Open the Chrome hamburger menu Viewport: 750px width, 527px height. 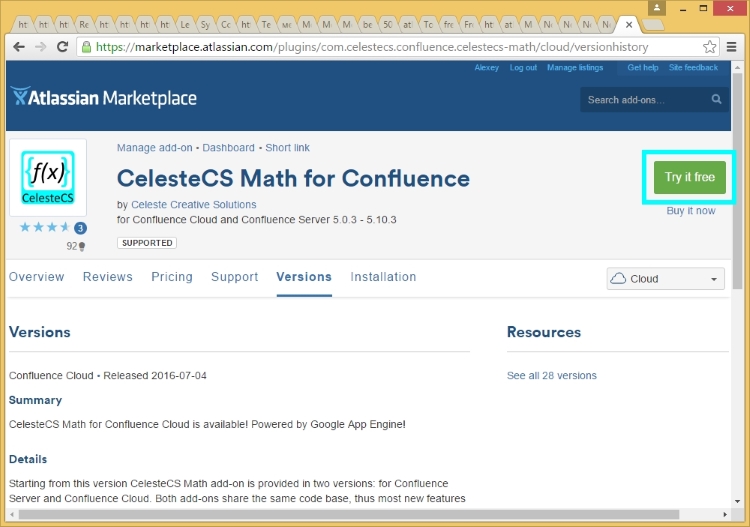pos(731,47)
